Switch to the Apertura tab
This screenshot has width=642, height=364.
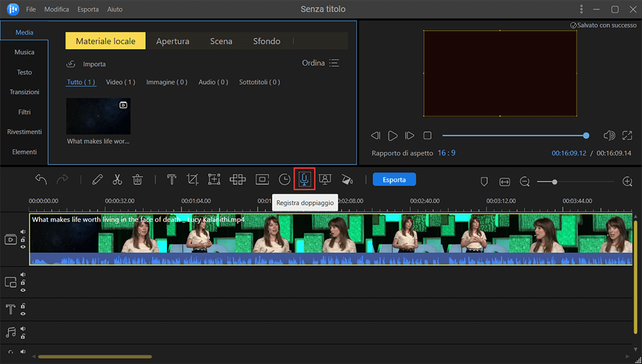[173, 41]
